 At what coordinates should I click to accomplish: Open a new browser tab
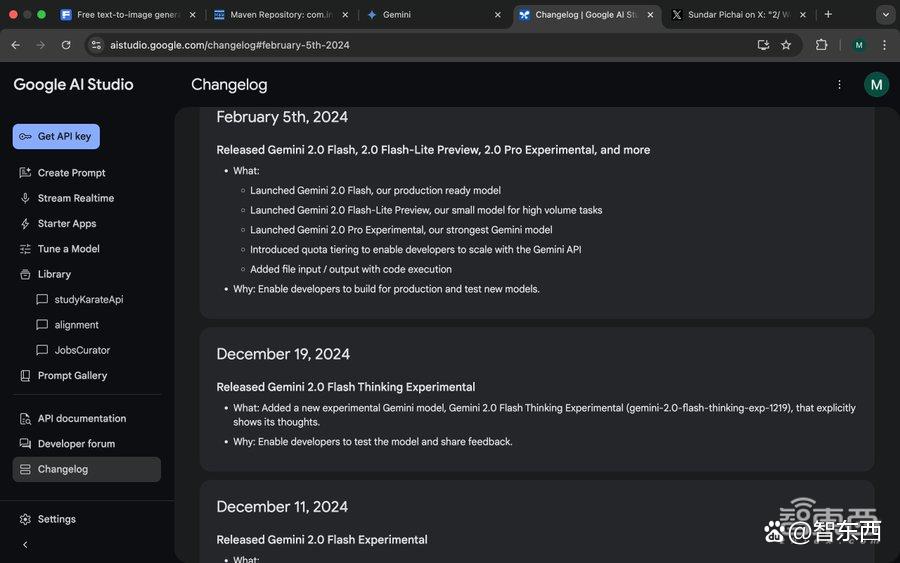click(x=828, y=14)
